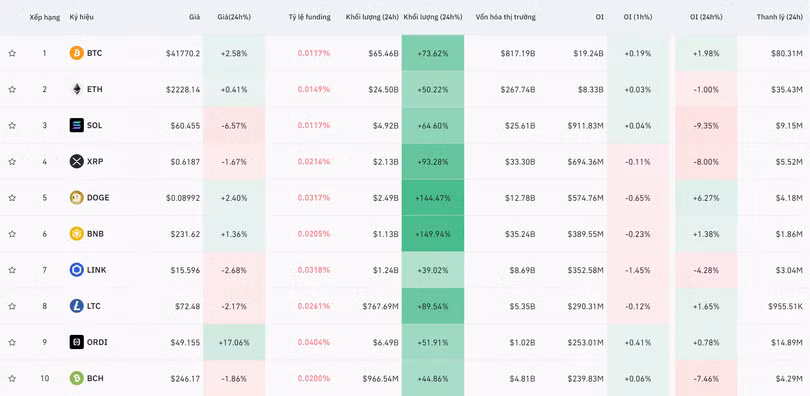Click BTC price $41770.2
Screen dimensions: 810x396
(183, 53)
